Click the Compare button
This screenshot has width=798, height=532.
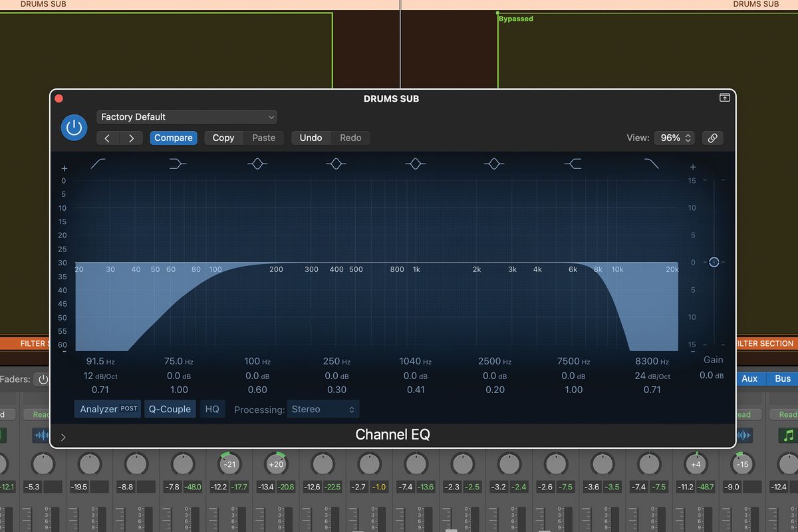point(174,138)
